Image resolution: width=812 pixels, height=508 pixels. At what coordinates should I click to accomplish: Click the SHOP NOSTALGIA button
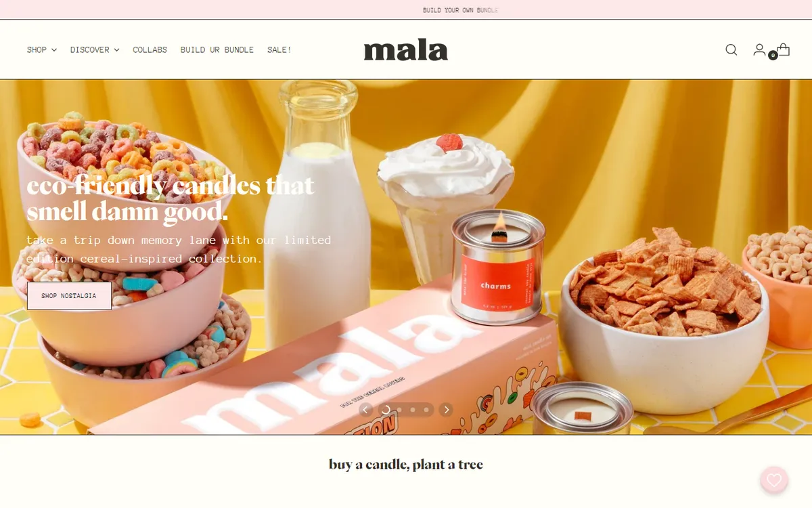tap(69, 296)
